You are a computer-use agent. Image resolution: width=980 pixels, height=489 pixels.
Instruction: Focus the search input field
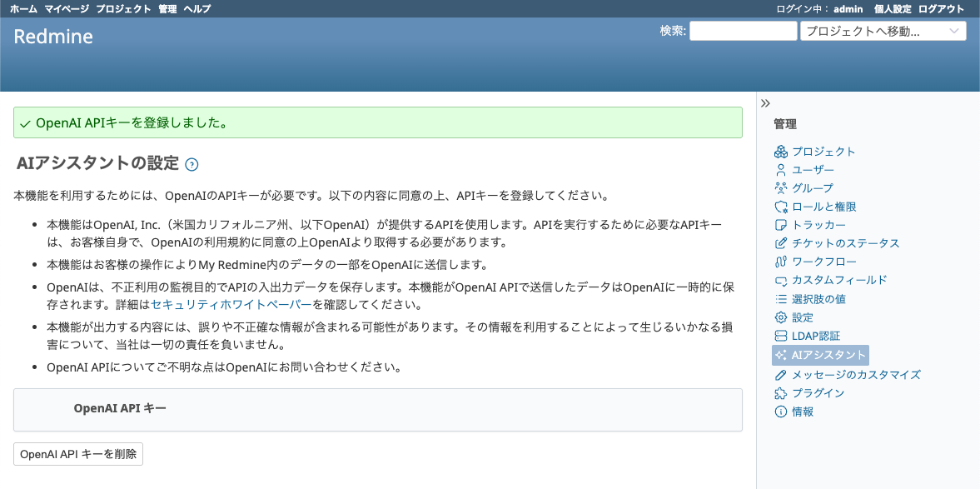point(744,32)
